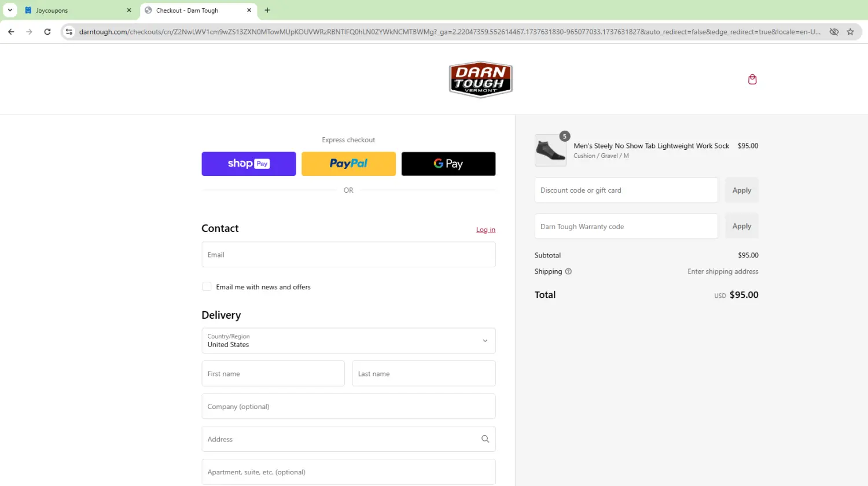Open the shopping bag cart icon
Viewport: 868px width, 486px height.
pyautogui.click(x=752, y=79)
